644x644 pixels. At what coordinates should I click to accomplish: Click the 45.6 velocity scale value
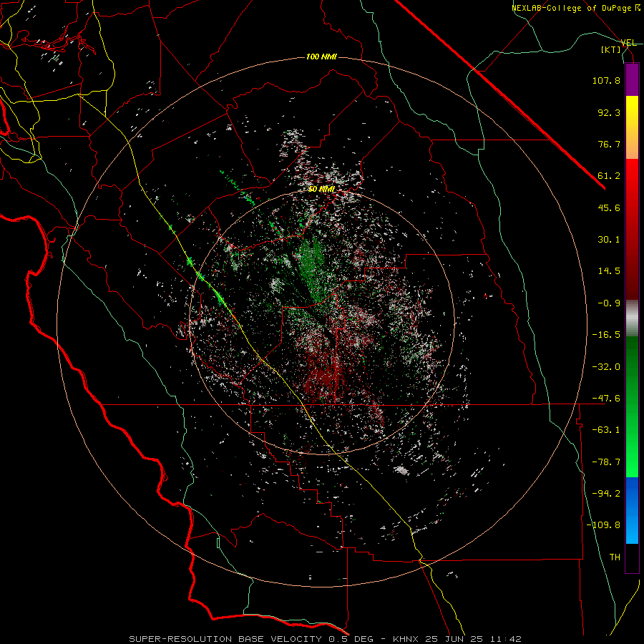(x=609, y=208)
